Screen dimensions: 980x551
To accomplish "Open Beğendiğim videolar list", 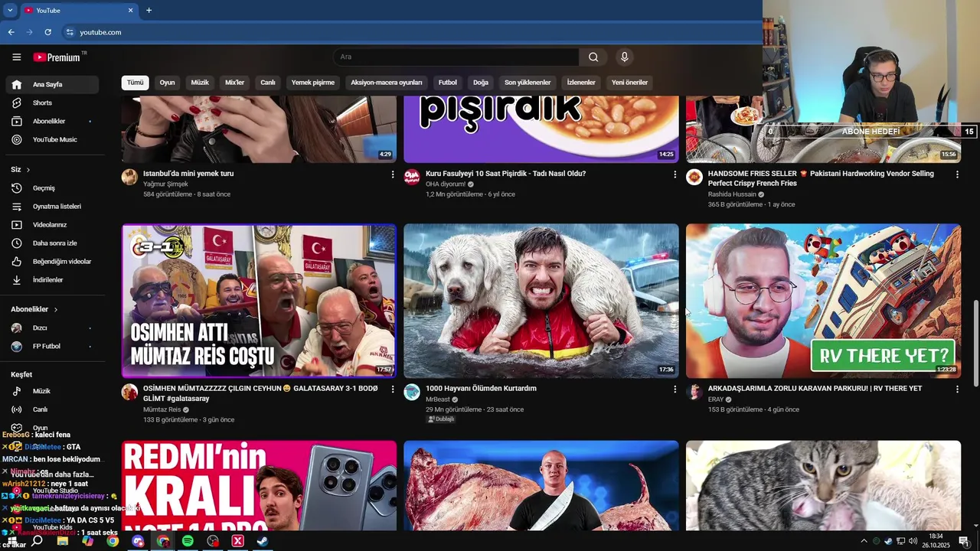I will (52, 261).
